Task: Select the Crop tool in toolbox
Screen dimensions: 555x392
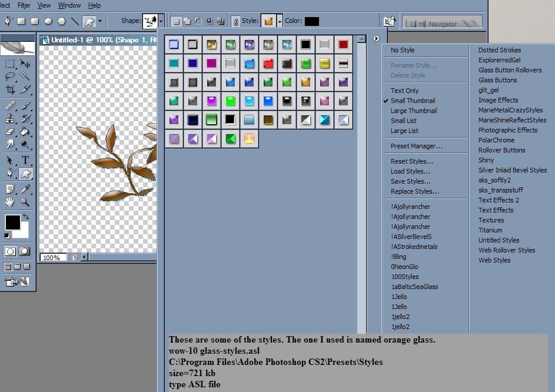Action: [10, 89]
